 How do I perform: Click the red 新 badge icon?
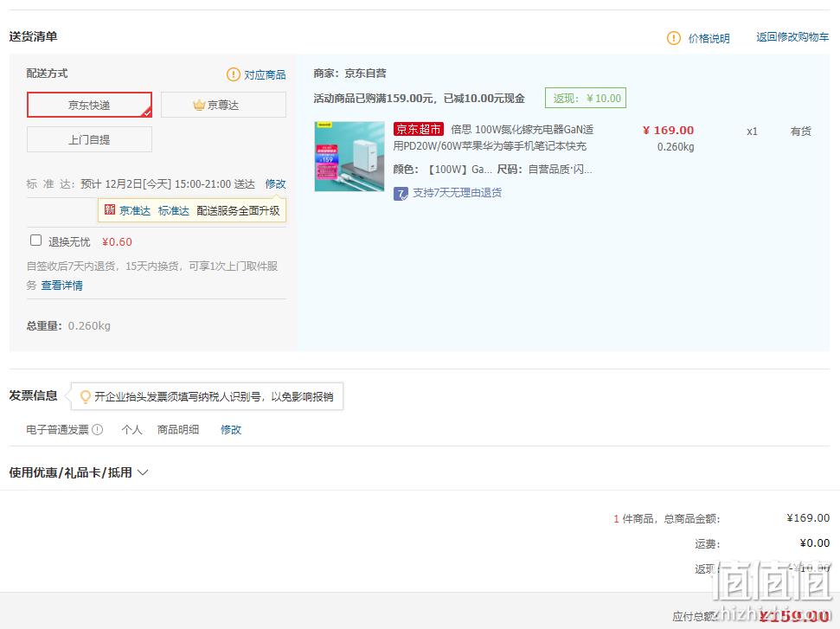pos(110,209)
